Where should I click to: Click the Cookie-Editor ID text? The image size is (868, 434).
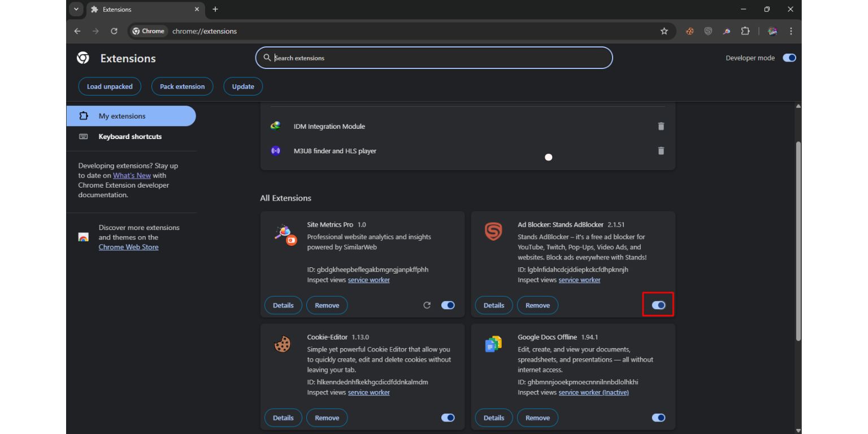point(367,383)
